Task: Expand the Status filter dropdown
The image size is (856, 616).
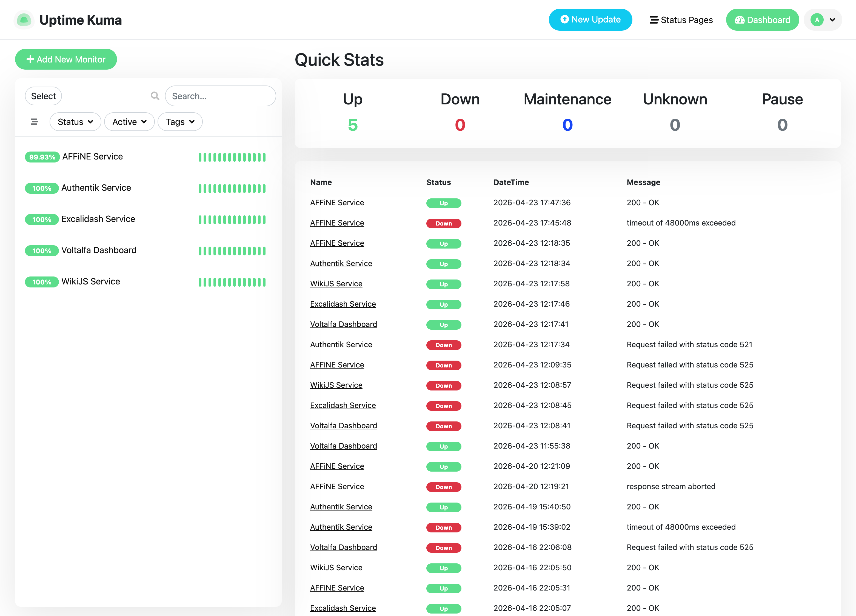Action: [75, 122]
